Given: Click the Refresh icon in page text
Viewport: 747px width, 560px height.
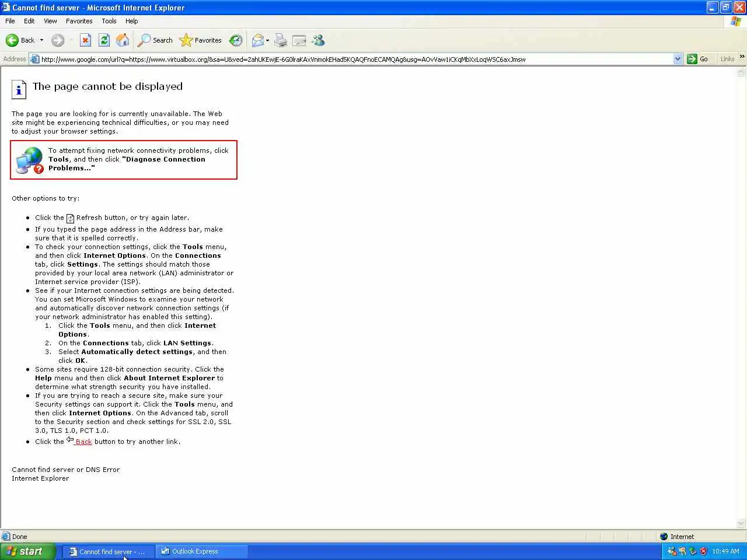Looking at the screenshot, I should coord(70,218).
